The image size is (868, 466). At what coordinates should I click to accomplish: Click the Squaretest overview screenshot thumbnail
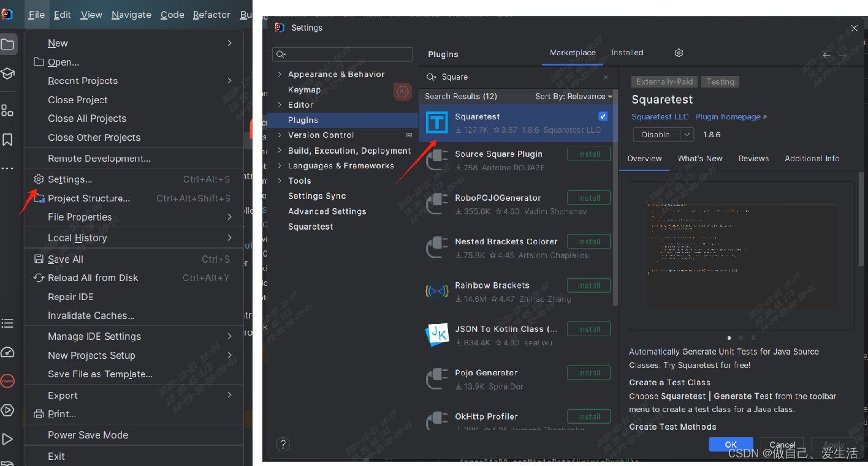(742, 255)
